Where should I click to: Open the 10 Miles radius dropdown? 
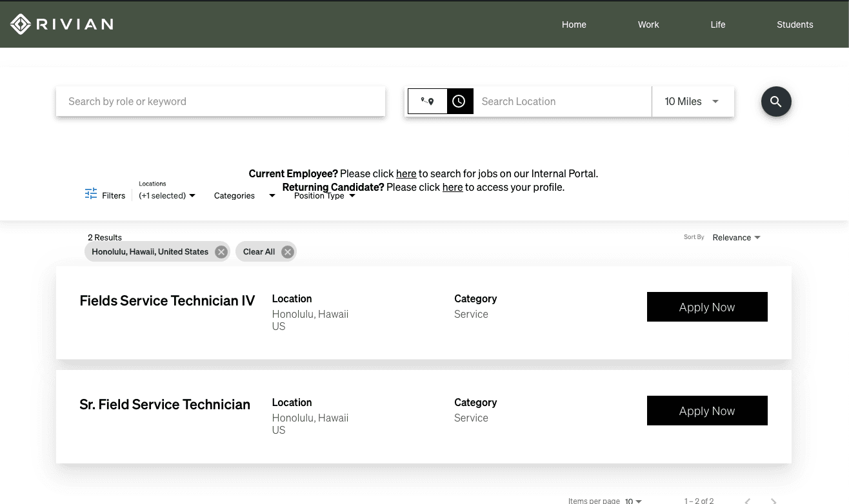pos(693,101)
